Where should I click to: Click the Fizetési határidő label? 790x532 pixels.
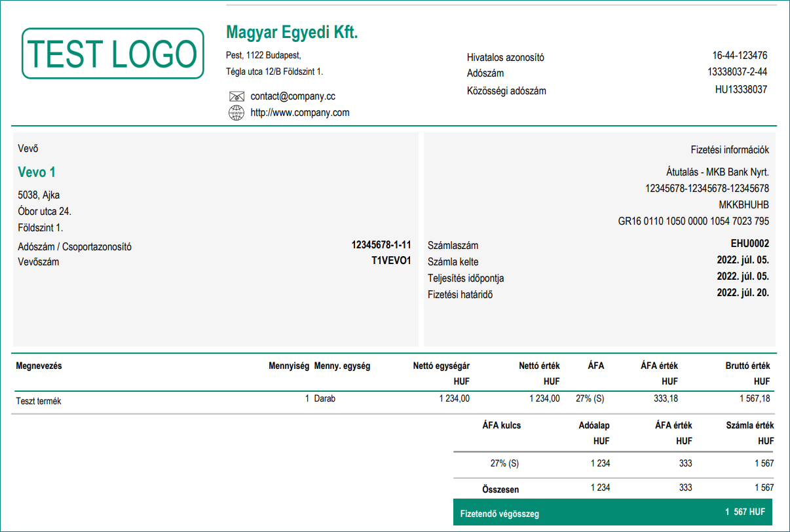point(460,295)
